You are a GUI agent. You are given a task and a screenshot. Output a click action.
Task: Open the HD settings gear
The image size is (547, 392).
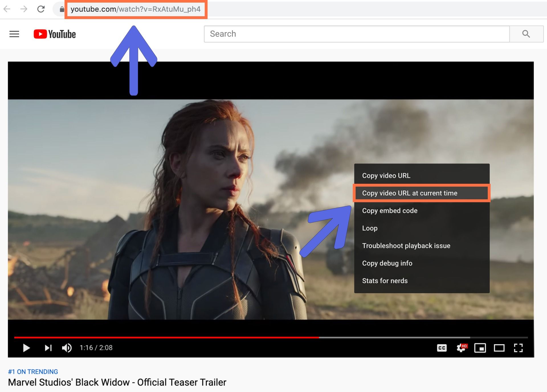click(461, 348)
